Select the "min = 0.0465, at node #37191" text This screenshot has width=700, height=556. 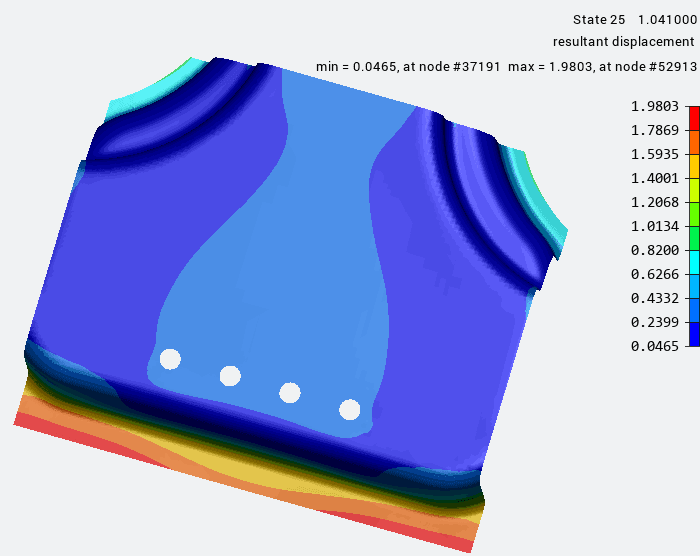tap(408, 67)
